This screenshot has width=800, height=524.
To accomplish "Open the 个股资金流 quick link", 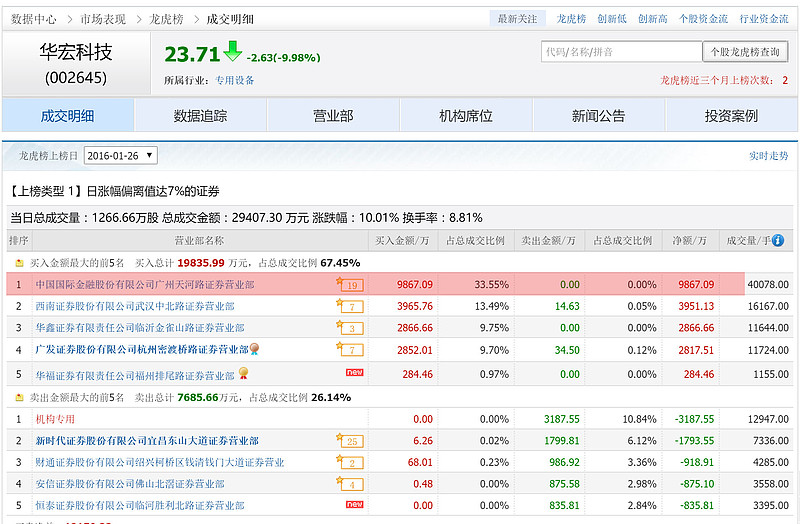I will pos(704,19).
